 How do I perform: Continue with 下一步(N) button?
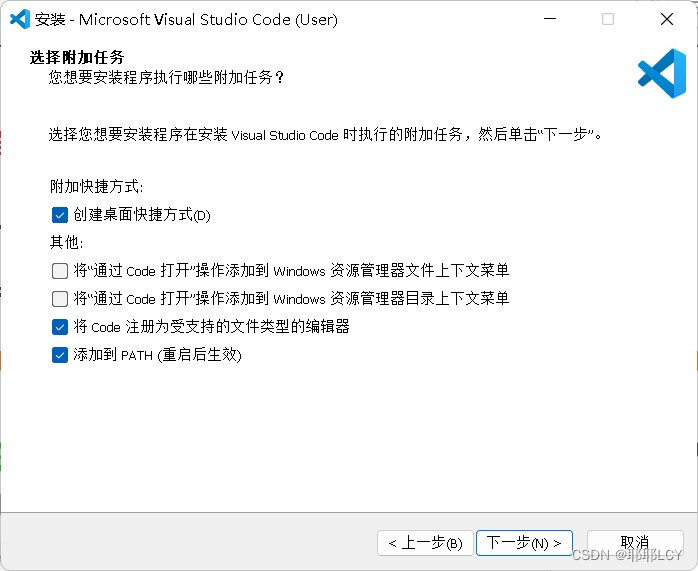coord(524,543)
